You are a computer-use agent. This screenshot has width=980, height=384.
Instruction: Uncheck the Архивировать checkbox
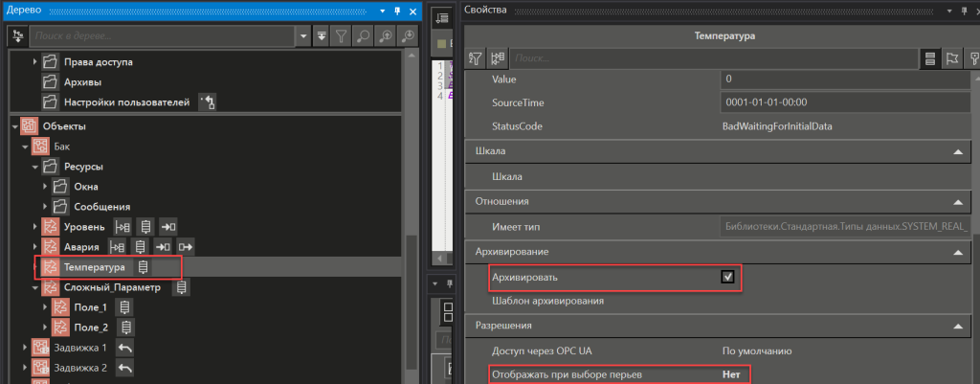coord(727,278)
